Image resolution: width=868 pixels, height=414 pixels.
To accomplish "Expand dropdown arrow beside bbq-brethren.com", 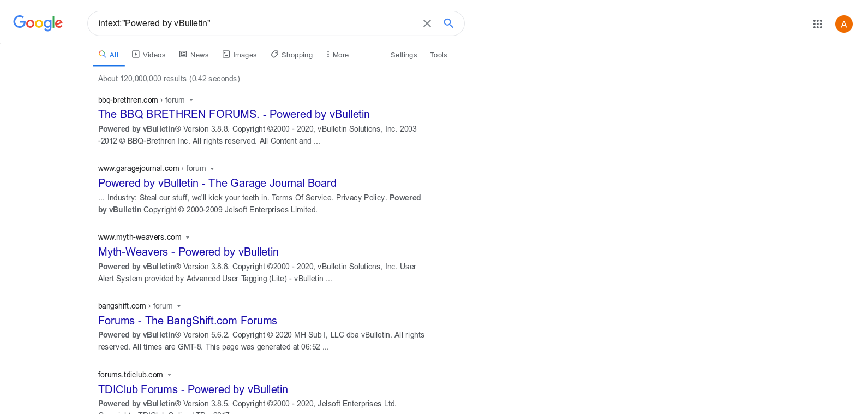I will pyautogui.click(x=191, y=100).
